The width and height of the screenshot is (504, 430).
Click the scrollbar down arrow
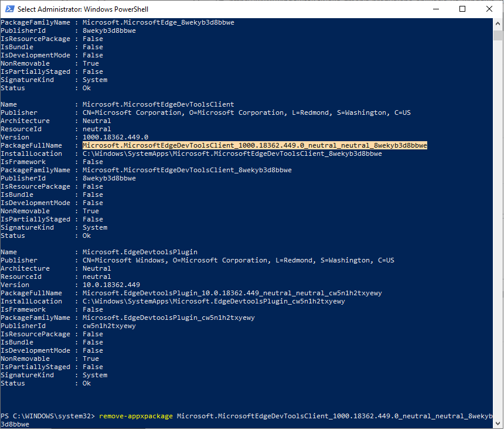click(498, 423)
